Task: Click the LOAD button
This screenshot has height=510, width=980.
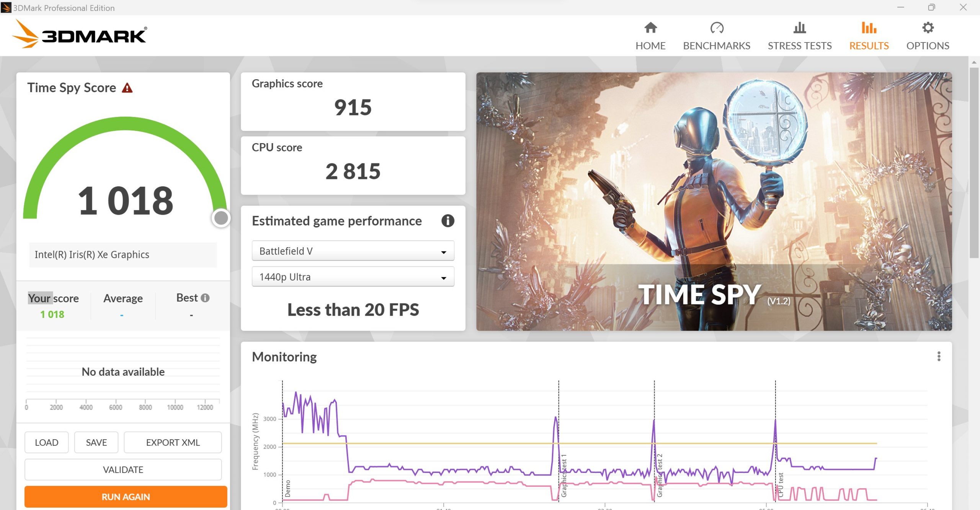Action: click(x=47, y=442)
